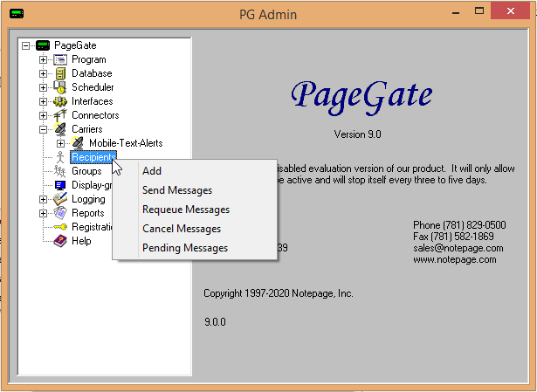537x392 pixels.
Task: Select the Mobile-Text-Alerts tree label
Action: [126, 143]
